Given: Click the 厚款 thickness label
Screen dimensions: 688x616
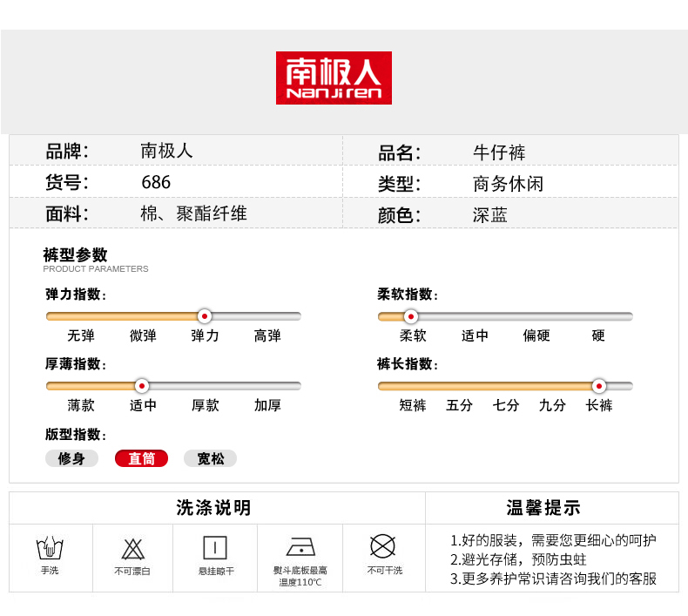Looking at the screenshot, I should tap(206, 405).
